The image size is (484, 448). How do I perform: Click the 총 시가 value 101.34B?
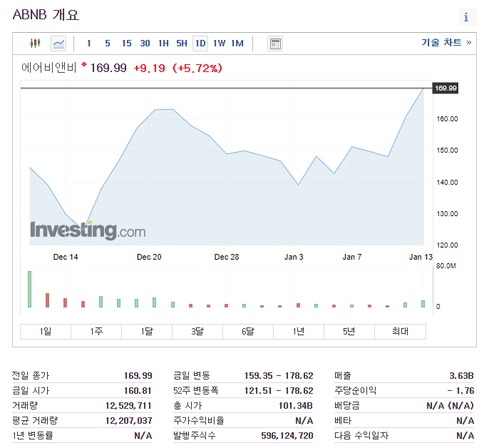(x=296, y=406)
